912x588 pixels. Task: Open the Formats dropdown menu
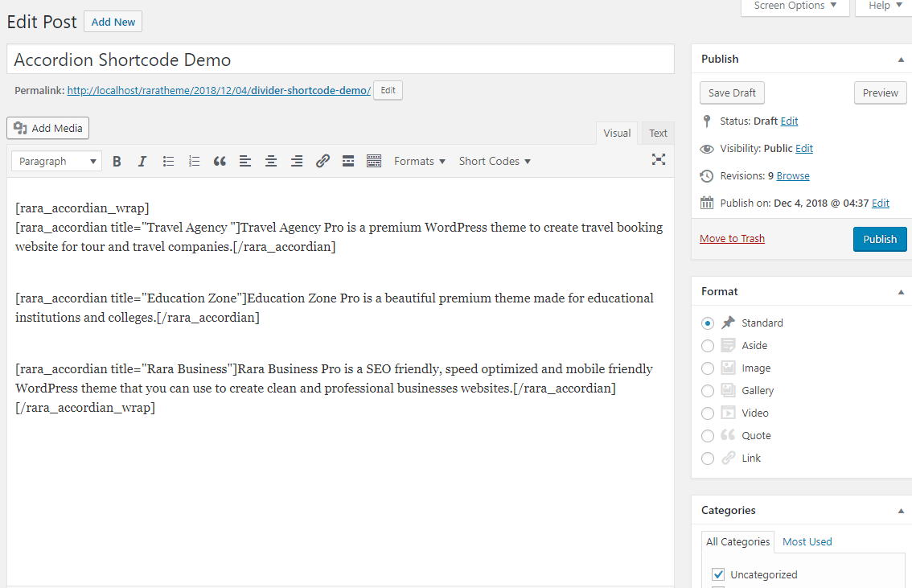[419, 161]
